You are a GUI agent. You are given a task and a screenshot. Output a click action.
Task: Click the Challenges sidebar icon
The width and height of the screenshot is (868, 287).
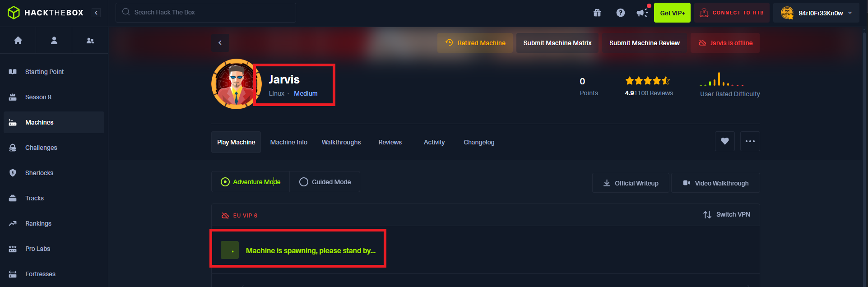point(13,148)
